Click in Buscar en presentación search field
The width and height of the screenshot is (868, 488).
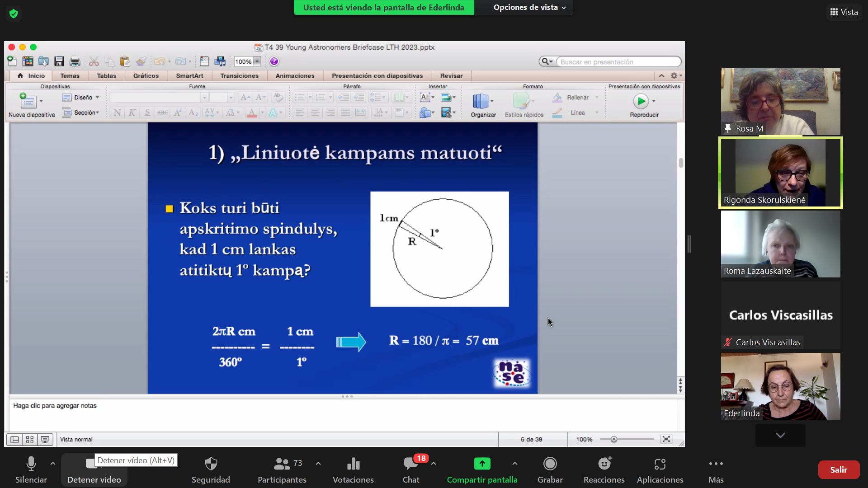click(618, 62)
